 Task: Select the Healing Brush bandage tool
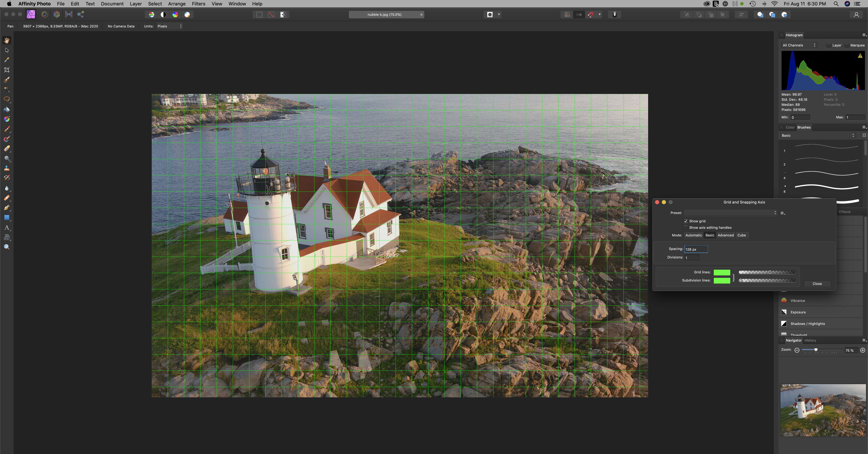point(7,198)
